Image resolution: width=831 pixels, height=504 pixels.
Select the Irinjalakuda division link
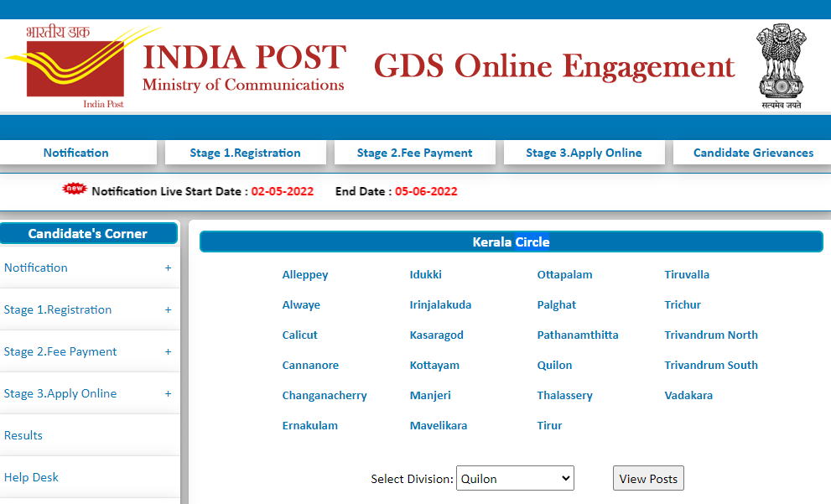[x=440, y=305]
